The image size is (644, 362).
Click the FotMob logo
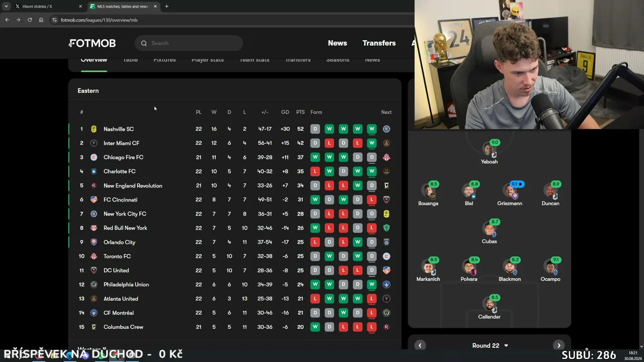click(x=92, y=43)
